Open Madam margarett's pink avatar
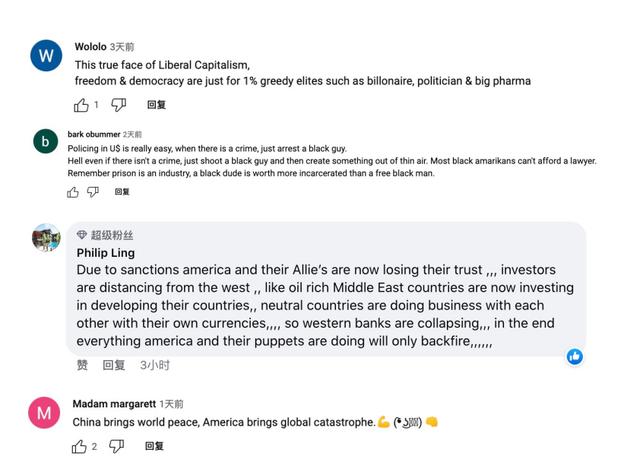The image size is (640, 475). [x=44, y=413]
